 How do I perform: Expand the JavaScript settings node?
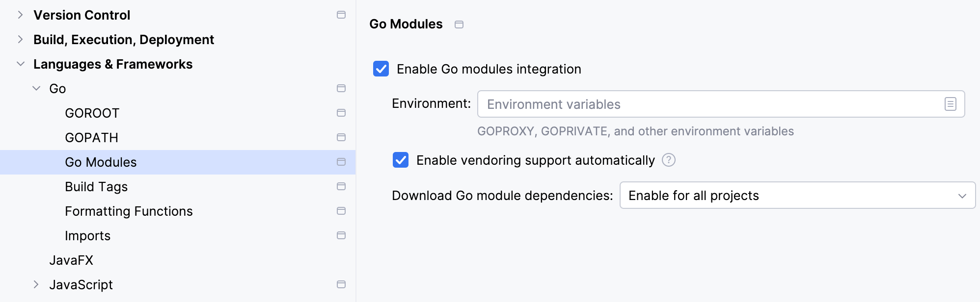[36, 284]
